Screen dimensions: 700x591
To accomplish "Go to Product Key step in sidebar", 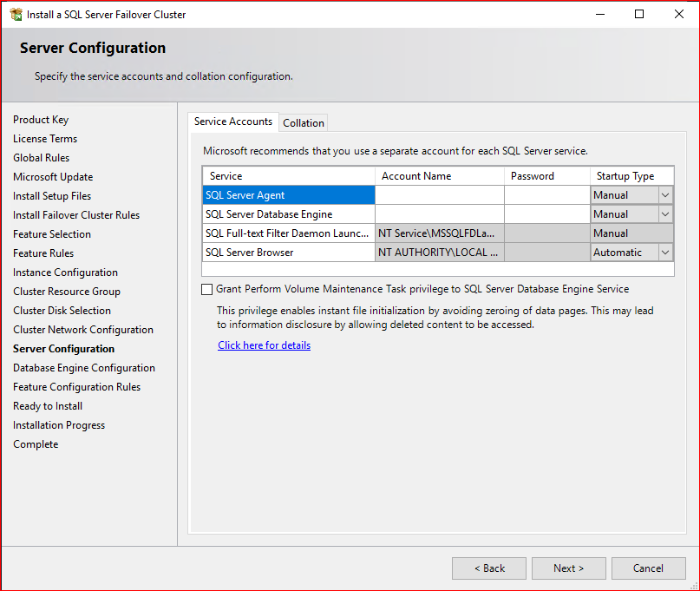I will click(x=41, y=120).
